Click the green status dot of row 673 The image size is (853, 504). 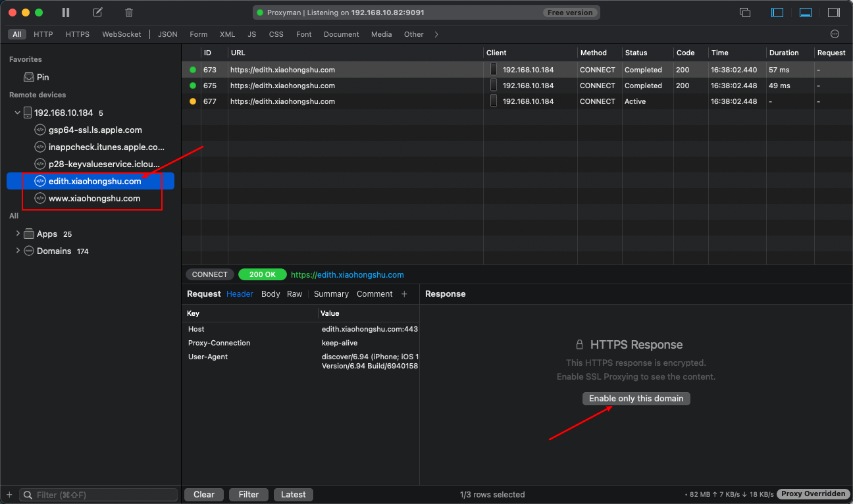pos(193,70)
